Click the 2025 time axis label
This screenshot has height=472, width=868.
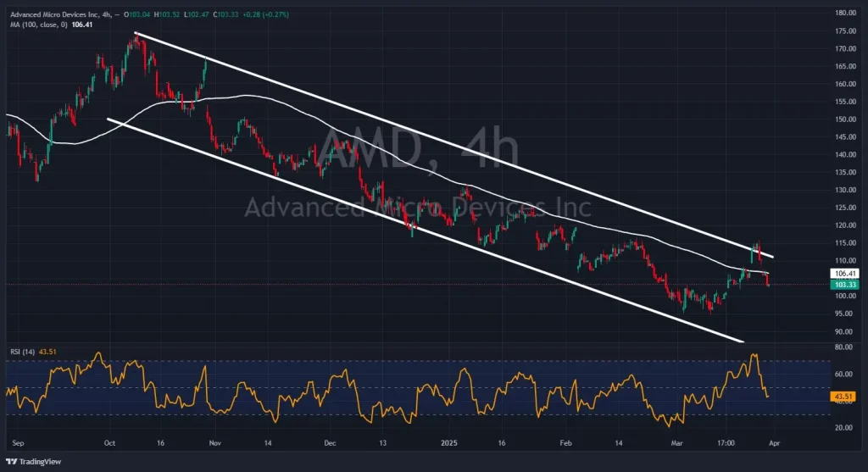tap(449, 443)
